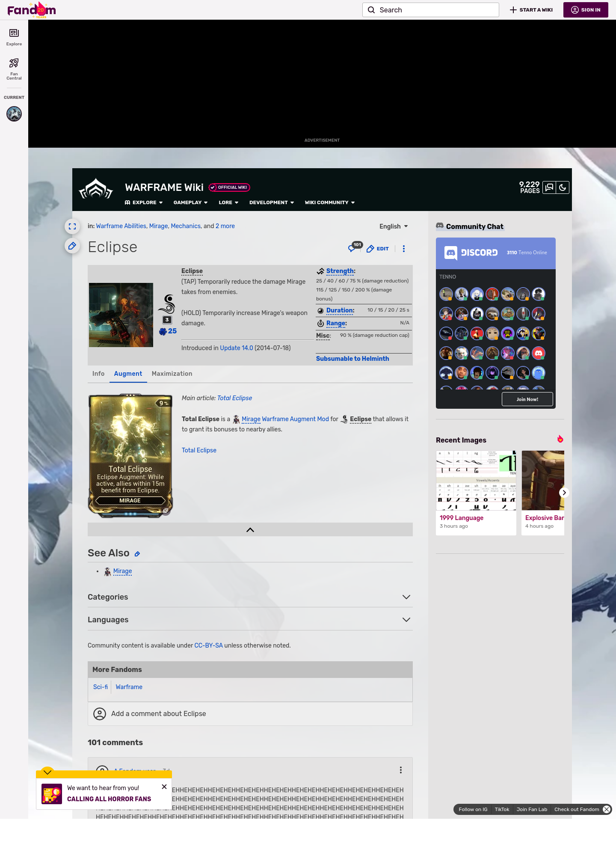Open the Mirage link under See Also

[x=122, y=571]
